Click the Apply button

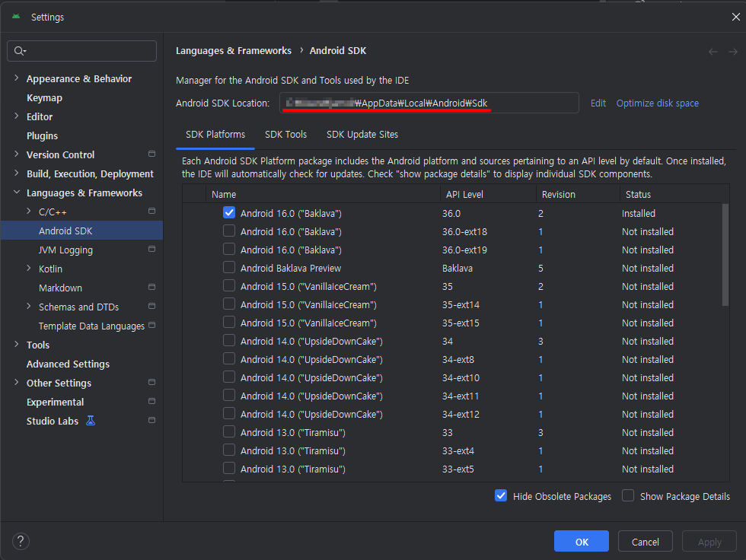[709, 541]
